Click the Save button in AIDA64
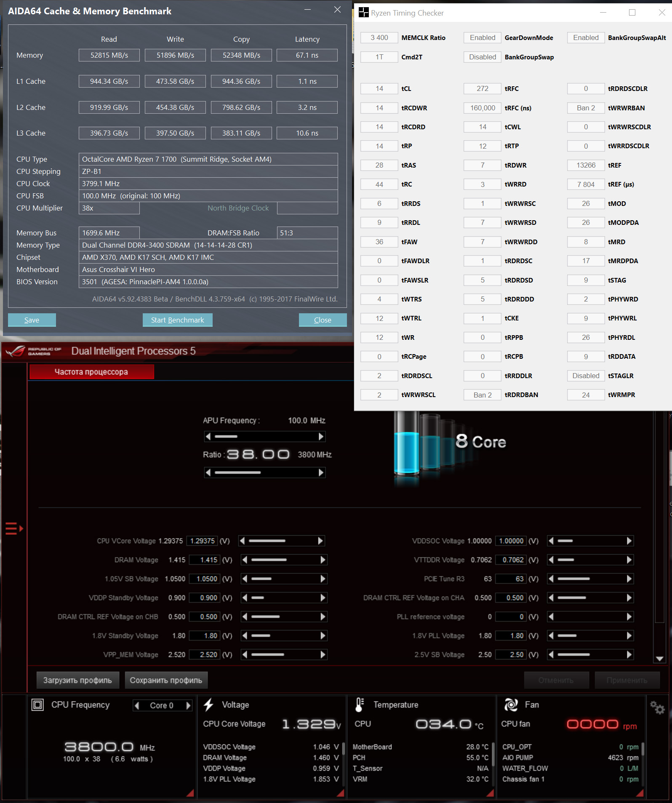This screenshot has width=672, height=803. pos(32,320)
